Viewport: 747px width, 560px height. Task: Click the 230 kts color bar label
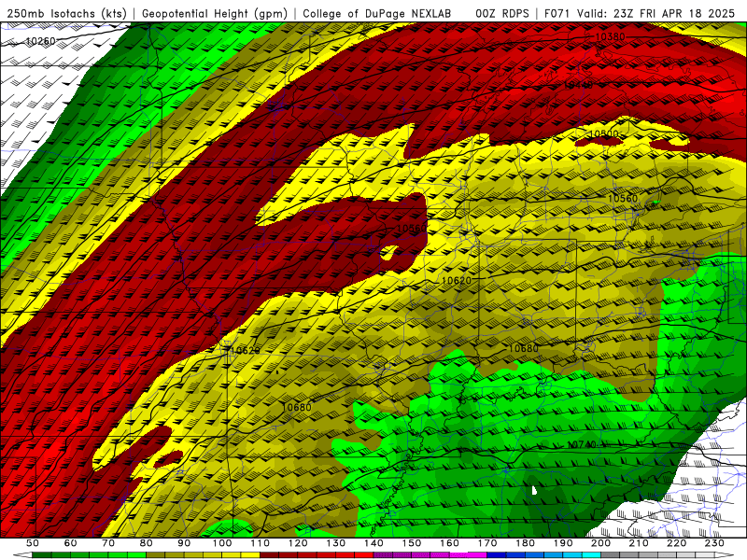[714, 543]
